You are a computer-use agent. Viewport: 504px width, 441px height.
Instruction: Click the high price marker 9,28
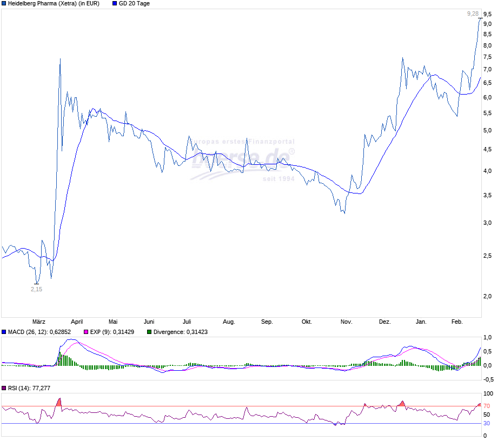473,14
